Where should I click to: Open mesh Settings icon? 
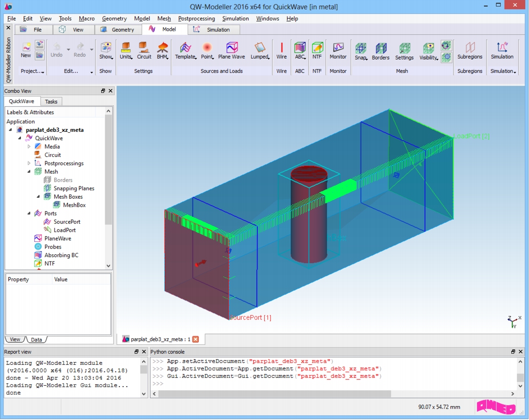tap(405, 48)
